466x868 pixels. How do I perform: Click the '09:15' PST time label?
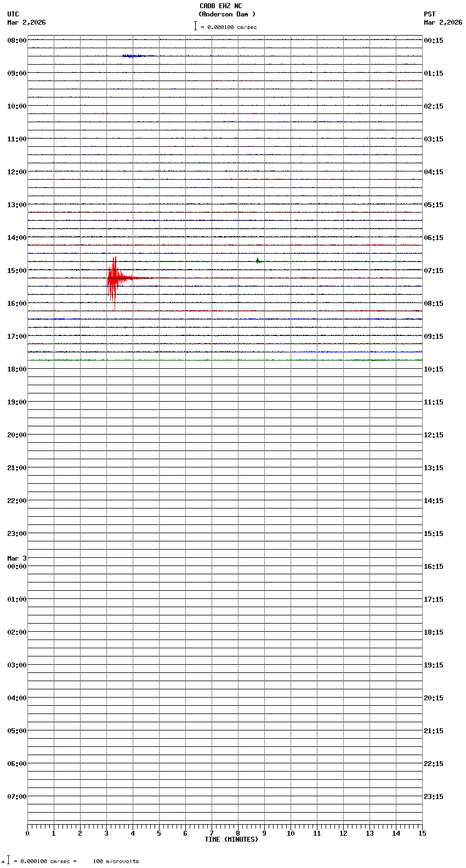point(434,336)
